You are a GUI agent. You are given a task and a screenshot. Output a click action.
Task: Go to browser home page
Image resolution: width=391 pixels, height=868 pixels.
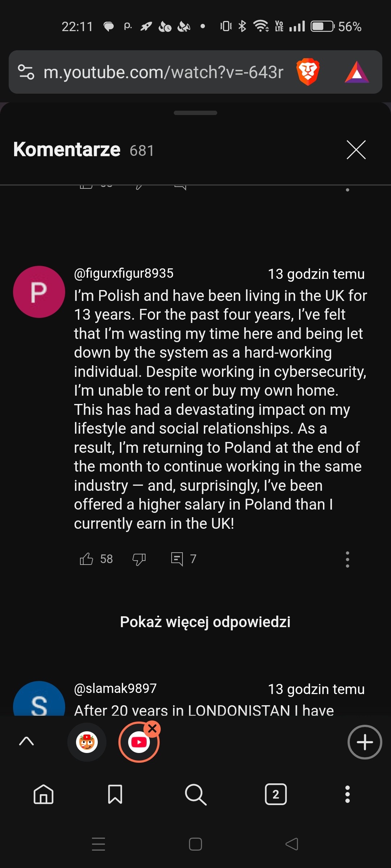[x=43, y=794]
